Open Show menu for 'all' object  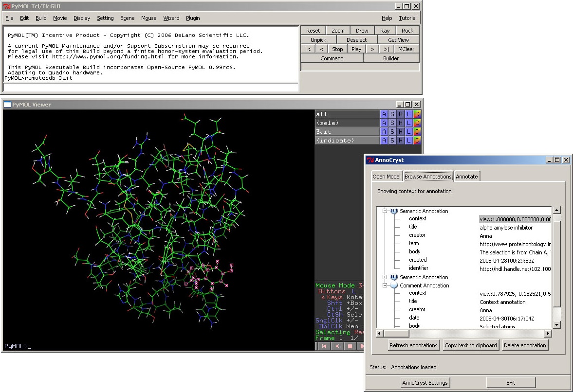tap(392, 114)
